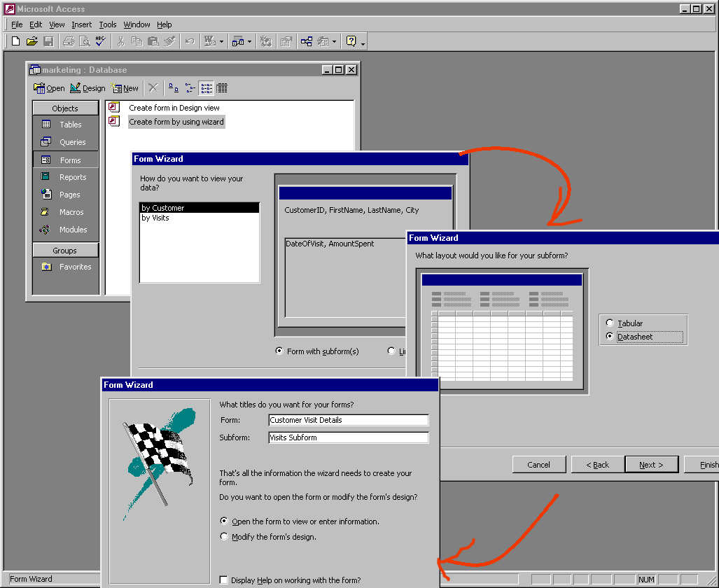719x588 pixels.
Task: Select Modules in the Objects bar
Action: tap(66, 230)
